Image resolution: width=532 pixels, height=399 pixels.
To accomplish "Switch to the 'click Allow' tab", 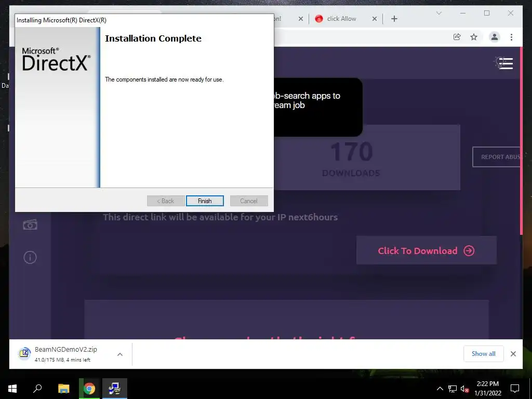I will [x=341, y=19].
